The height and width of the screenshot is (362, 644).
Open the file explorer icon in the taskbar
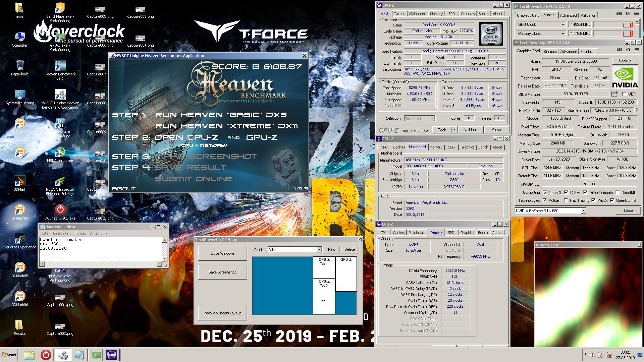tap(30, 355)
